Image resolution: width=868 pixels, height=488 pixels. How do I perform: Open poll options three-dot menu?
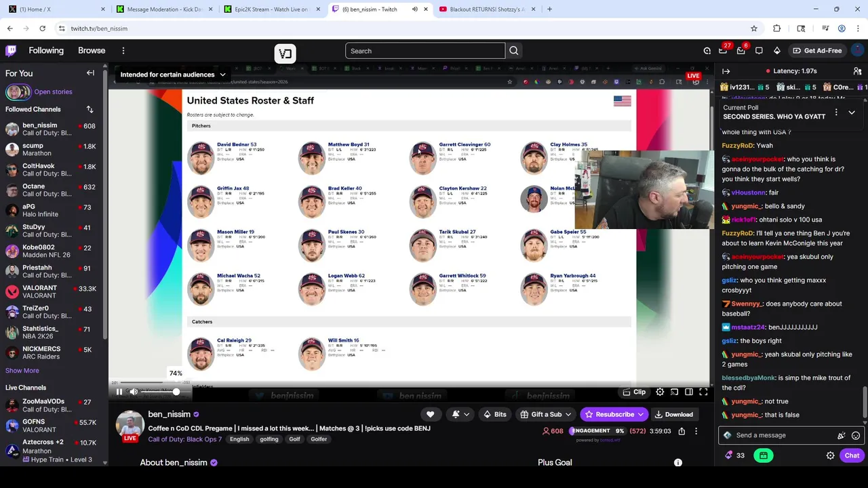836,113
